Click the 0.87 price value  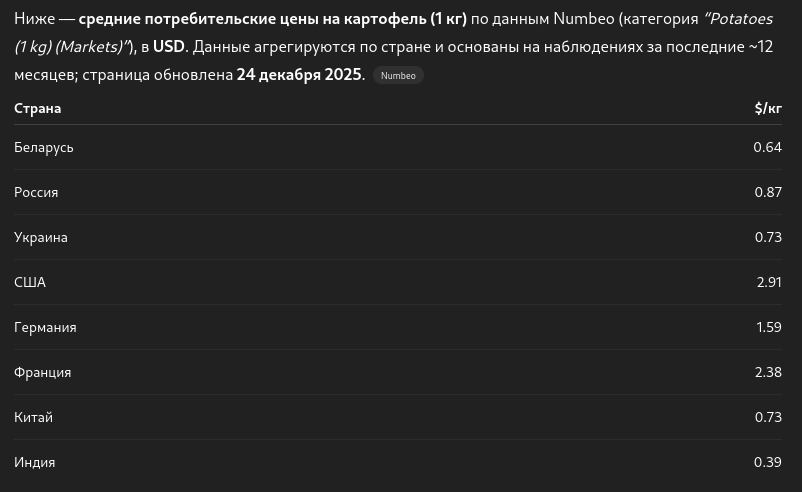tap(768, 192)
